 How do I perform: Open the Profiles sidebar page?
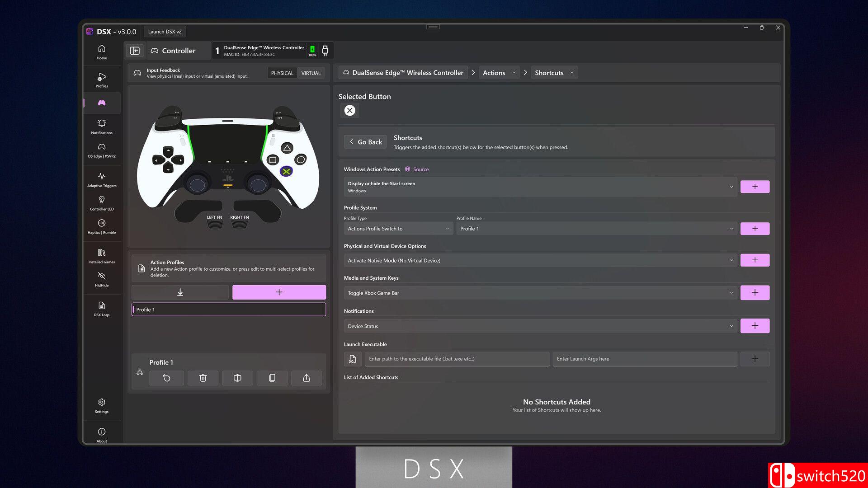click(102, 80)
